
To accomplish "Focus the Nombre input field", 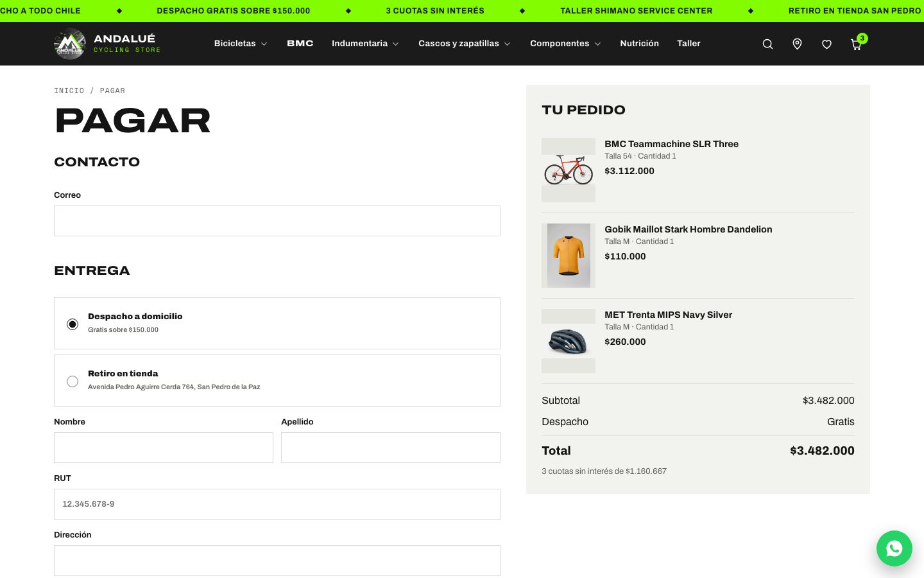I will click(x=164, y=448).
